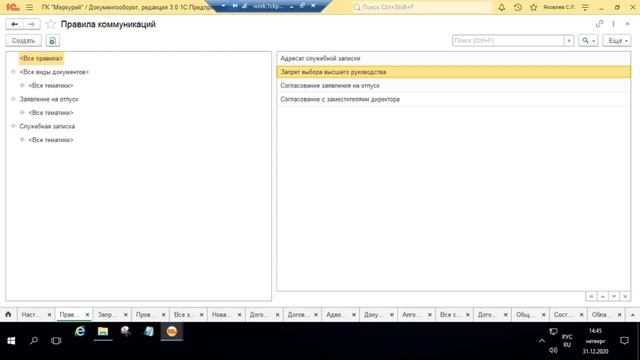Select Заявление на отпуск tree item
This screenshot has width=640, height=360.
tap(49, 99)
